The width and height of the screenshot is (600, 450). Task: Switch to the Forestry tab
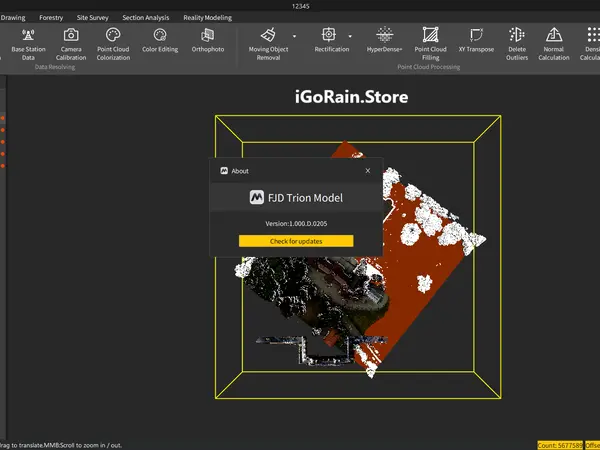[x=51, y=18]
